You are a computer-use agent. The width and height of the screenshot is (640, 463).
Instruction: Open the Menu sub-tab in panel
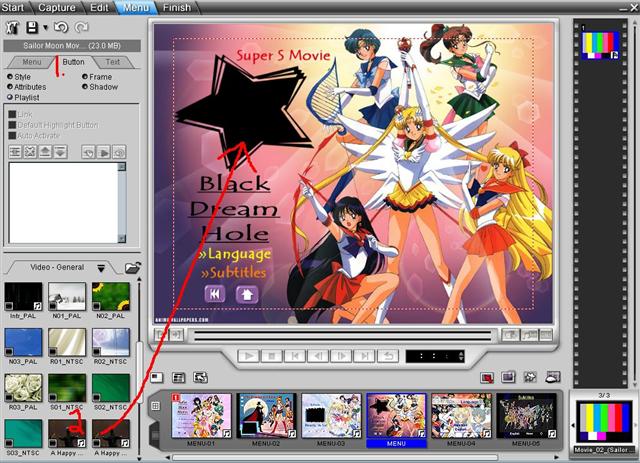[31, 62]
